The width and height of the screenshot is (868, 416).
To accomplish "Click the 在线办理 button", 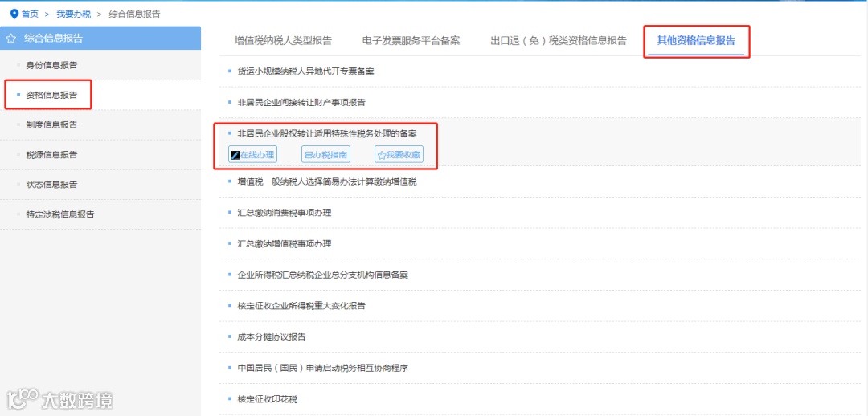I will 252,155.
